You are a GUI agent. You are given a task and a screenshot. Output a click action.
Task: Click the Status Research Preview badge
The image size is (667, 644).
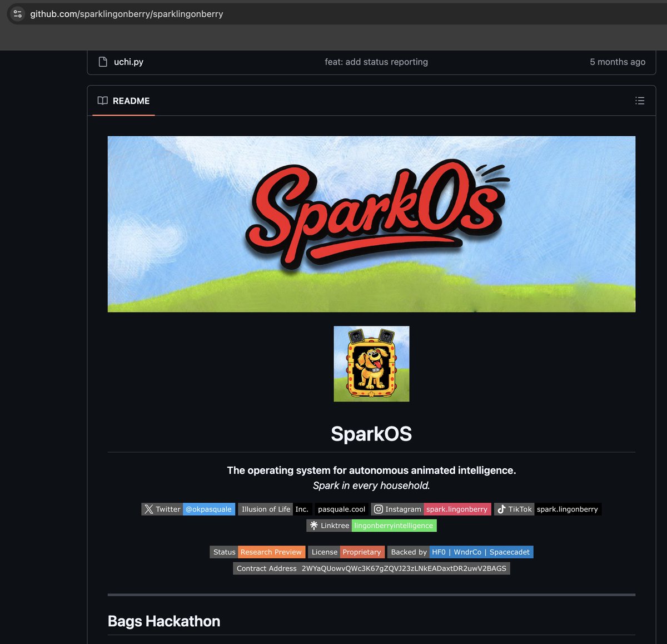tap(257, 552)
